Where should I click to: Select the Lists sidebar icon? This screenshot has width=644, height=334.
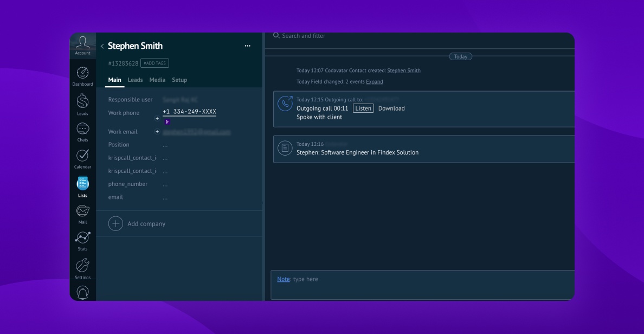82,184
